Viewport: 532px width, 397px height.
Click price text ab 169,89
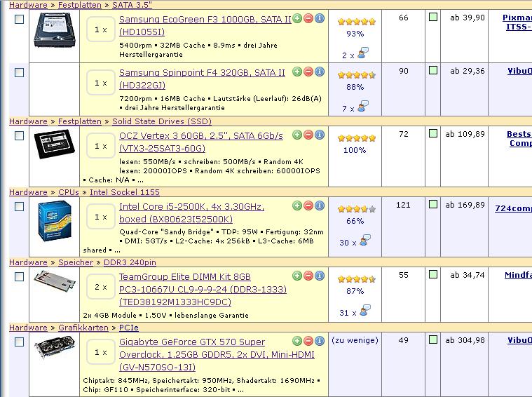(x=465, y=205)
